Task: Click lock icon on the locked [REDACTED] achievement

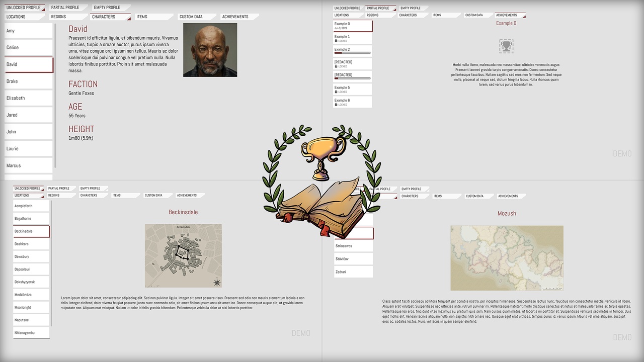Action: pos(336,66)
